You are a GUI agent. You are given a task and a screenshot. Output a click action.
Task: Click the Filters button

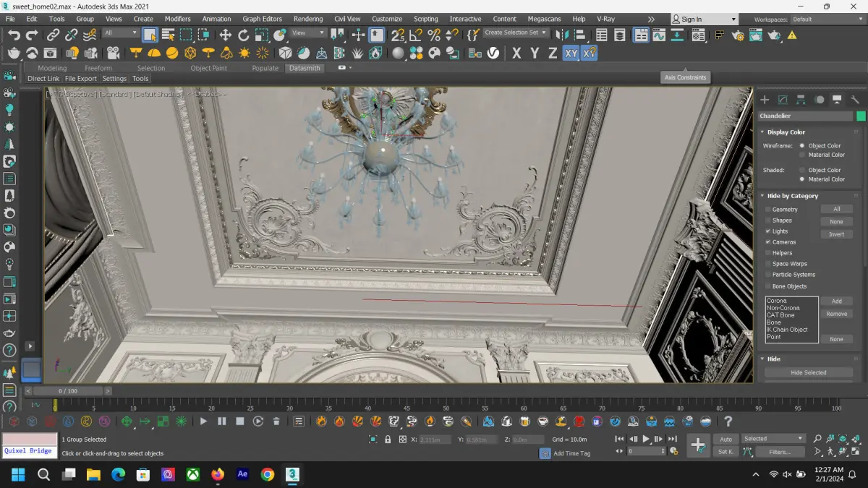780,452
